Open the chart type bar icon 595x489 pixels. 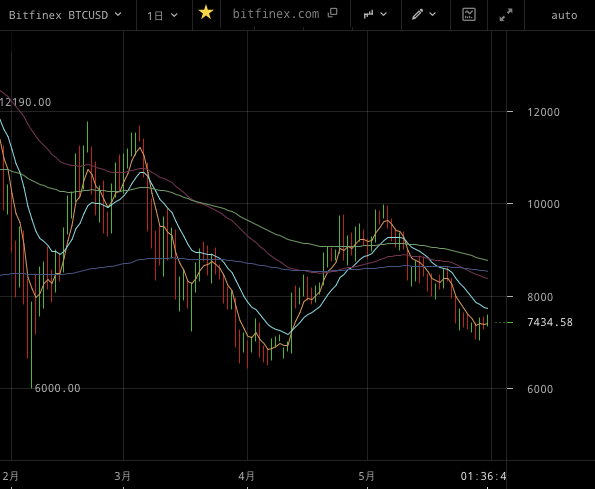click(x=368, y=14)
